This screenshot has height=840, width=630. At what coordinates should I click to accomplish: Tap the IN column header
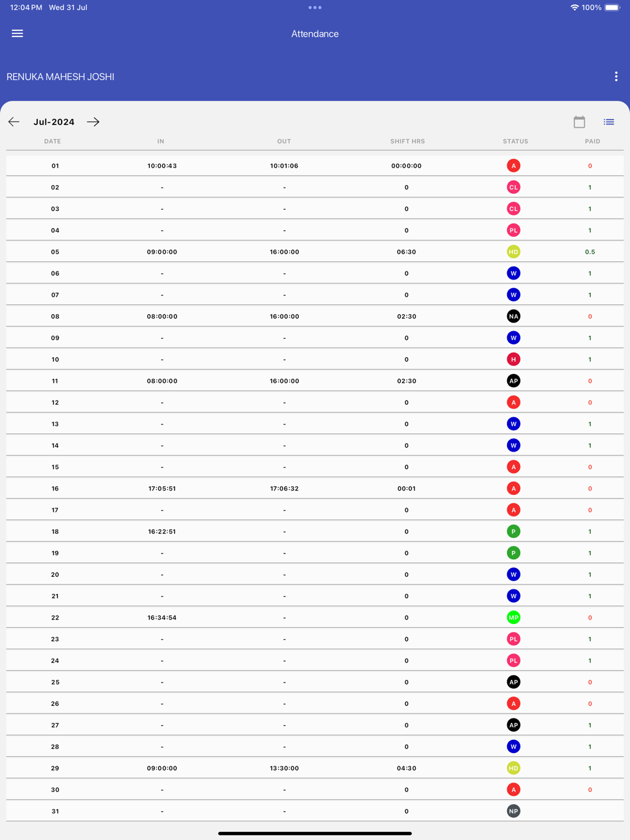[x=161, y=141]
